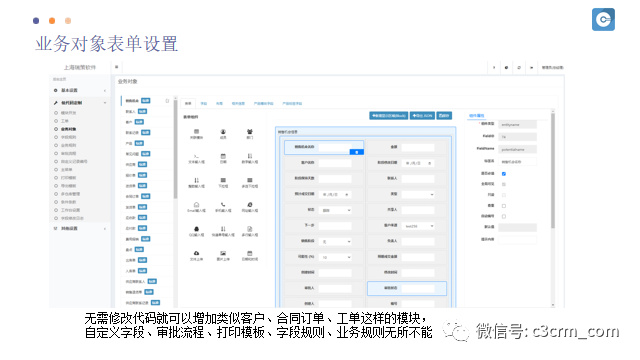
Task: Open 主菜单 in the sidebar
Action: (67, 170)
